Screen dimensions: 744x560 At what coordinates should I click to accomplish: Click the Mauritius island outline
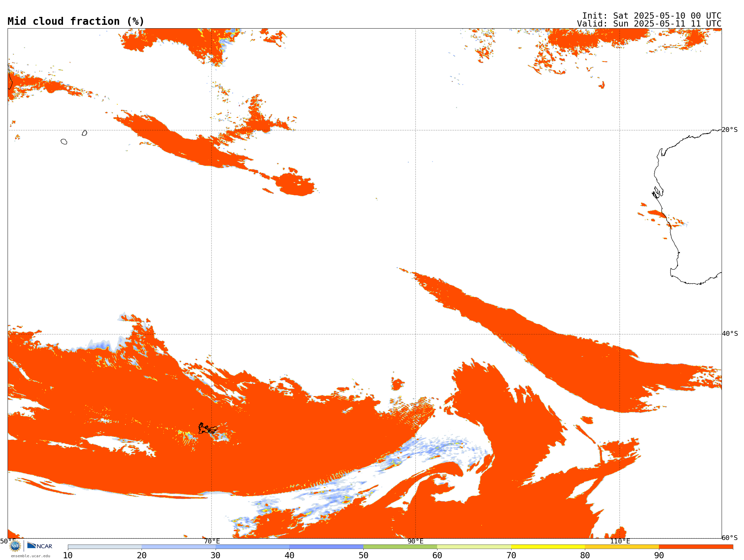(x=84, y=133)
